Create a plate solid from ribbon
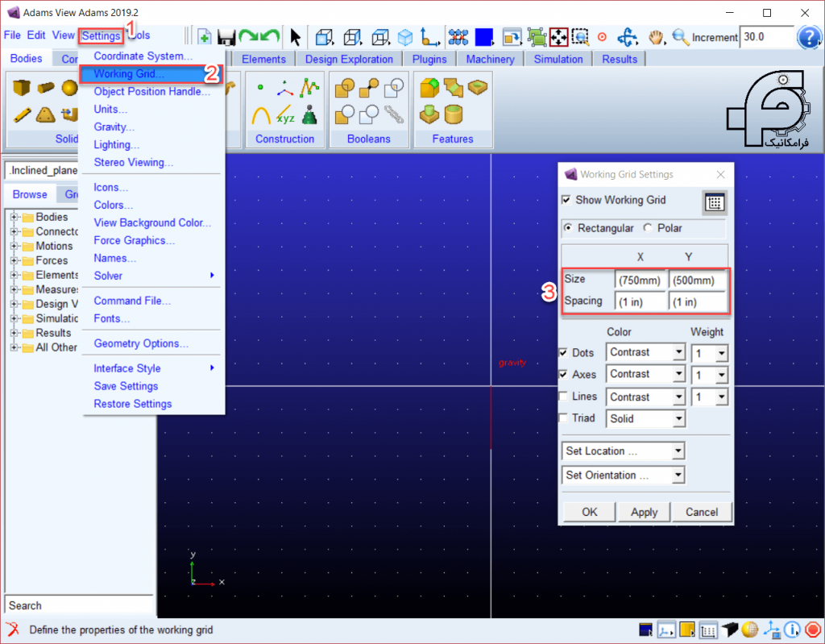The width and height of the screenshot is (825, 644). (x=46, y=114)
